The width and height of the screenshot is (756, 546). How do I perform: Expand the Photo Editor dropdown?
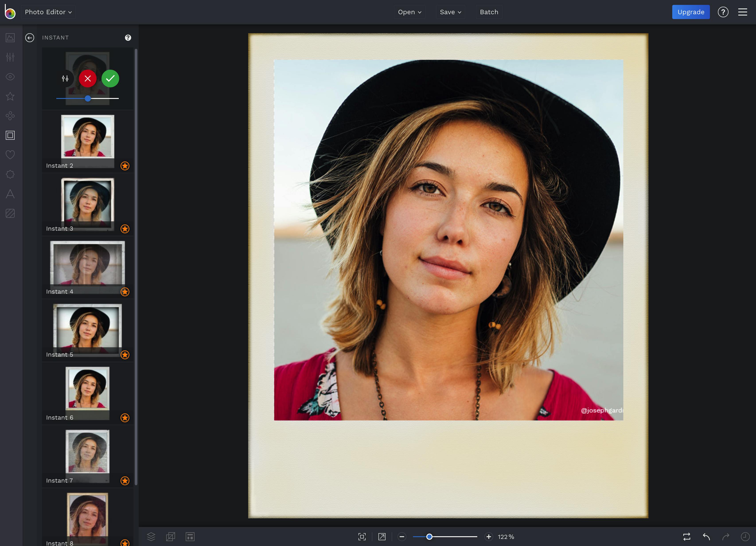coord(48,12)
